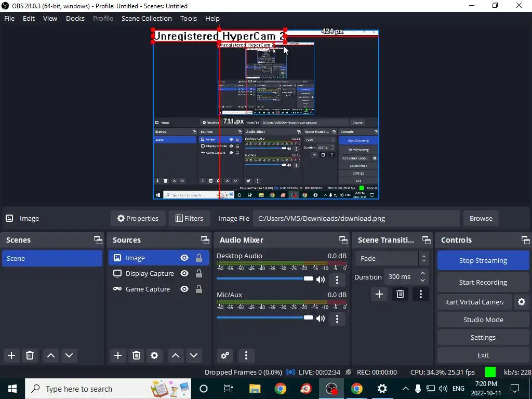Open Mic/Aux three-dot options
532x399 pixels.
point(337,319)
